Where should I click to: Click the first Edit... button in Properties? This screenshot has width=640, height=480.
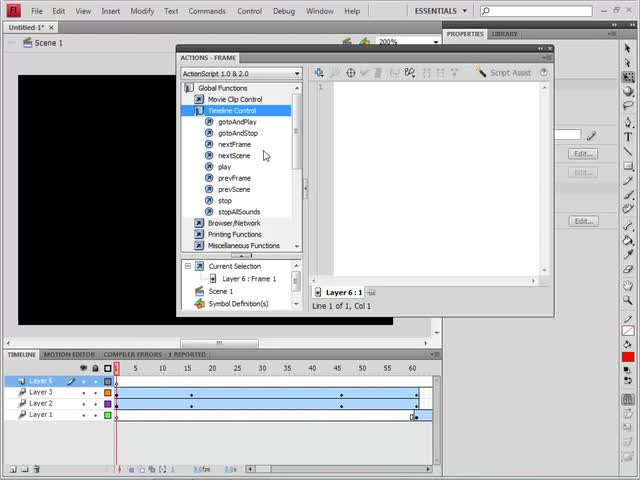pyautogui.click(x=582, y=154)
